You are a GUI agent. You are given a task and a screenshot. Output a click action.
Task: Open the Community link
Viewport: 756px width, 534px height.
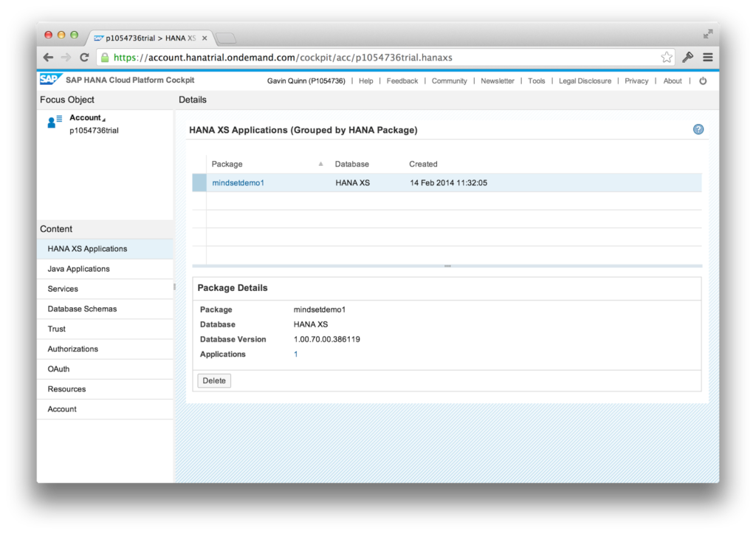point(450,81)
